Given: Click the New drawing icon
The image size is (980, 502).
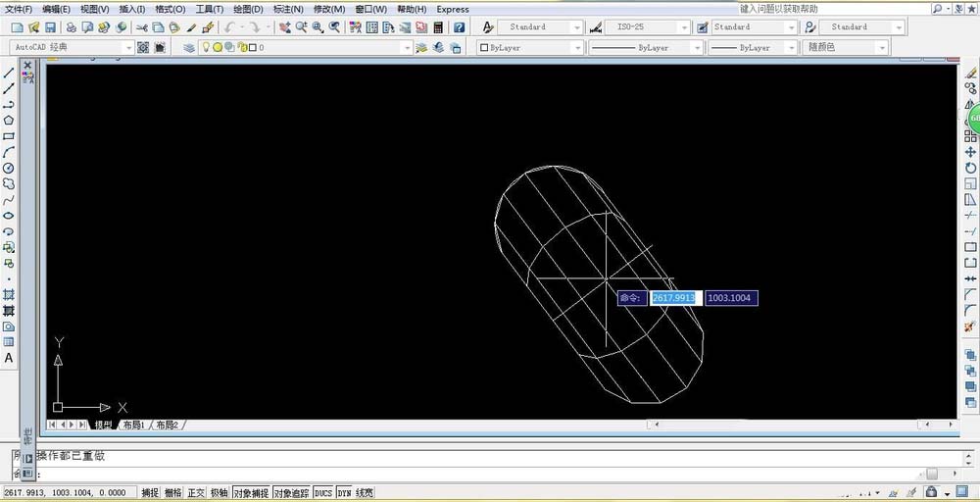Looking at the screenshot, I should click(x=18, y=27).
